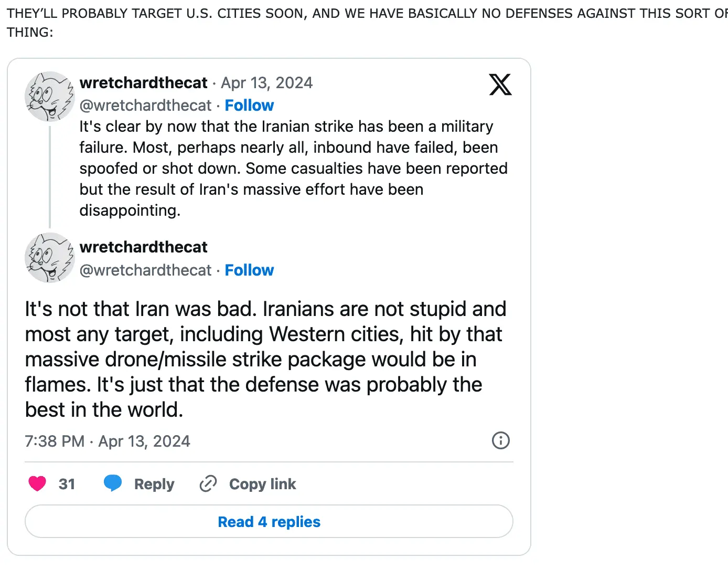Click the 31 likes count
Viewport: 728px width, 569px height.
pos(67,484)
